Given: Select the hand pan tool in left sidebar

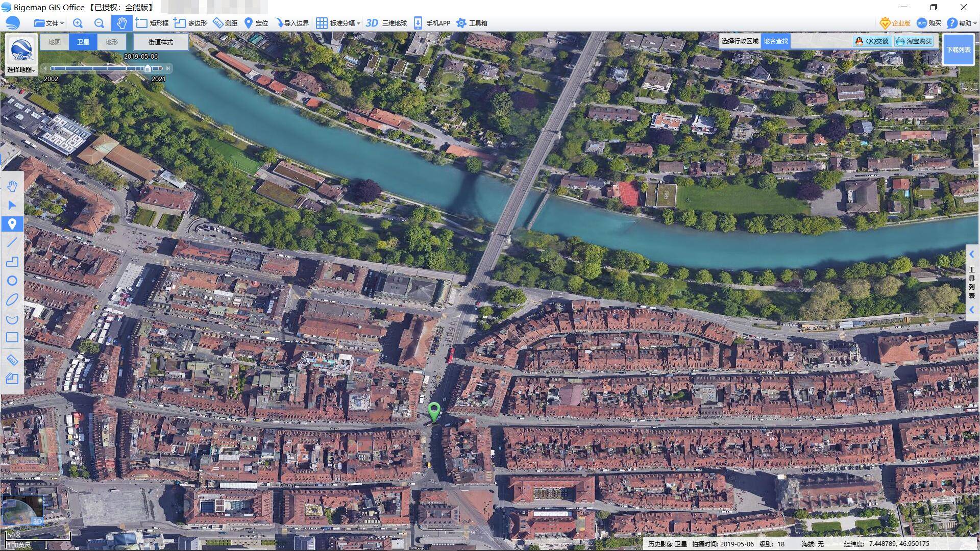Looking at the screenshot, I should point(12,186).
